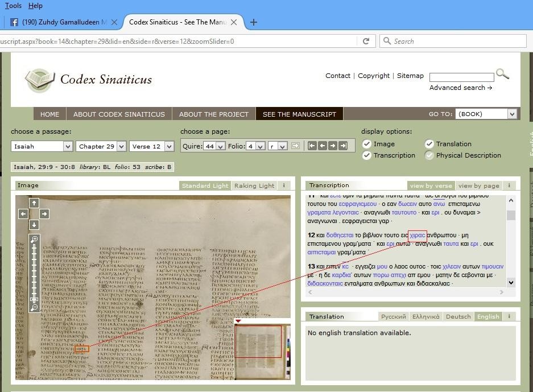
Task: Toggle the Transcription display option
Action: click(x=366, y=155)
